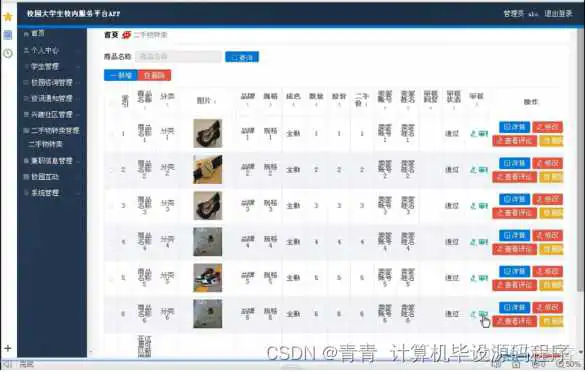Expand the 兴趣社区管理 sidebar arrow
585x372 pixels.
78,115
